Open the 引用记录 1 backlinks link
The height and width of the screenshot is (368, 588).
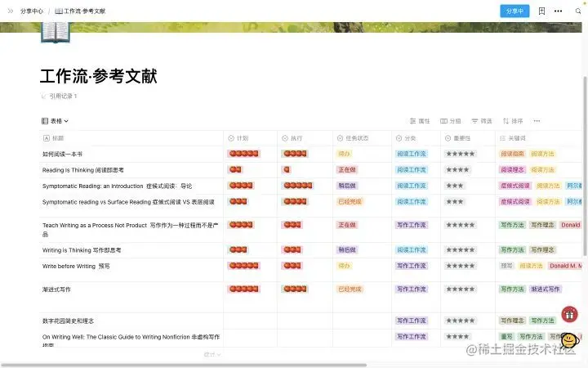(x=60, y=96)
